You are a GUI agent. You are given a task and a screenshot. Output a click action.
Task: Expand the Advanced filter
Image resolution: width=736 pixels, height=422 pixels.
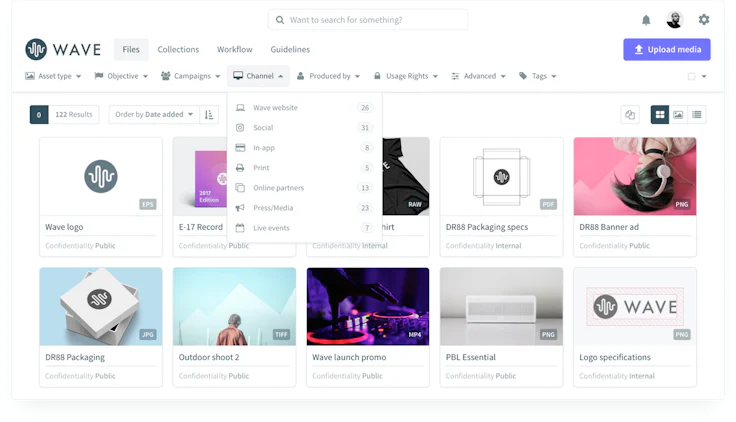pyautogui.click(x=478, y=76)
